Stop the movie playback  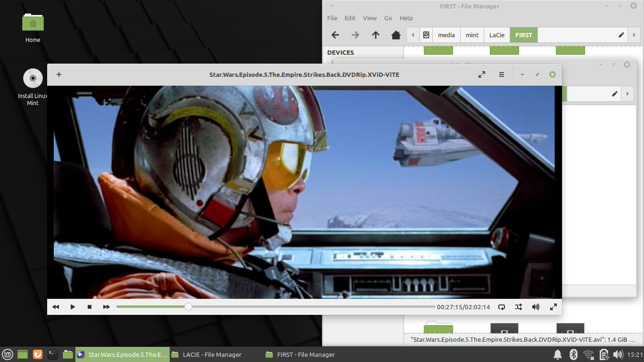click(x=90, y=307)
